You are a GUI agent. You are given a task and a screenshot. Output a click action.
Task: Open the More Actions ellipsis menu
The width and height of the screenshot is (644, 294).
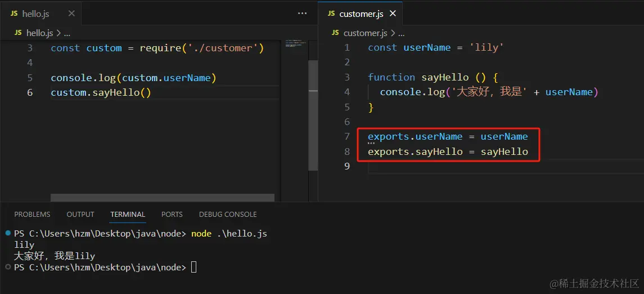pyautogui.click(x=302, y=14)
